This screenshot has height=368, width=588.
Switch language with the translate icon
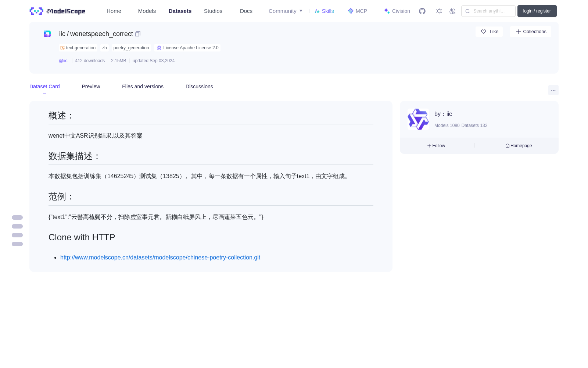[452, 11]
